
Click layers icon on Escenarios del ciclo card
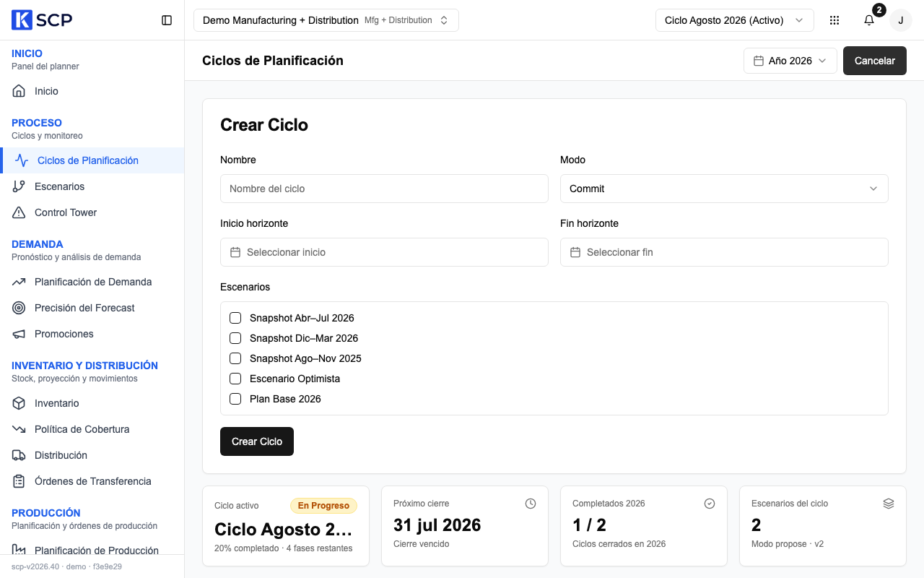tap(889, 504)
